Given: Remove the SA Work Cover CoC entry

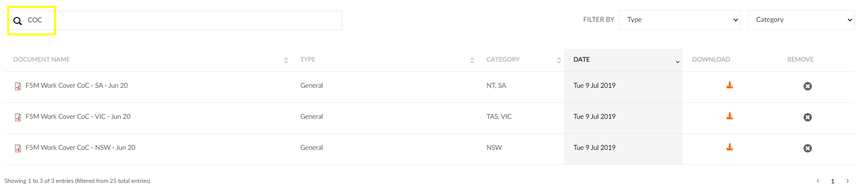Looking at the screenshot, I should 807,86.
